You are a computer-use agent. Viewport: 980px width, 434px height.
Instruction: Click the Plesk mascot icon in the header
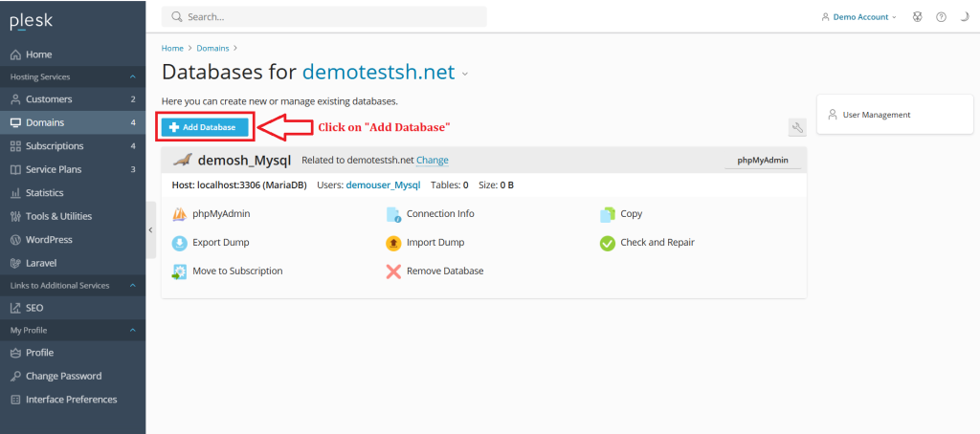pyautogui.click(x=918, y=17)
